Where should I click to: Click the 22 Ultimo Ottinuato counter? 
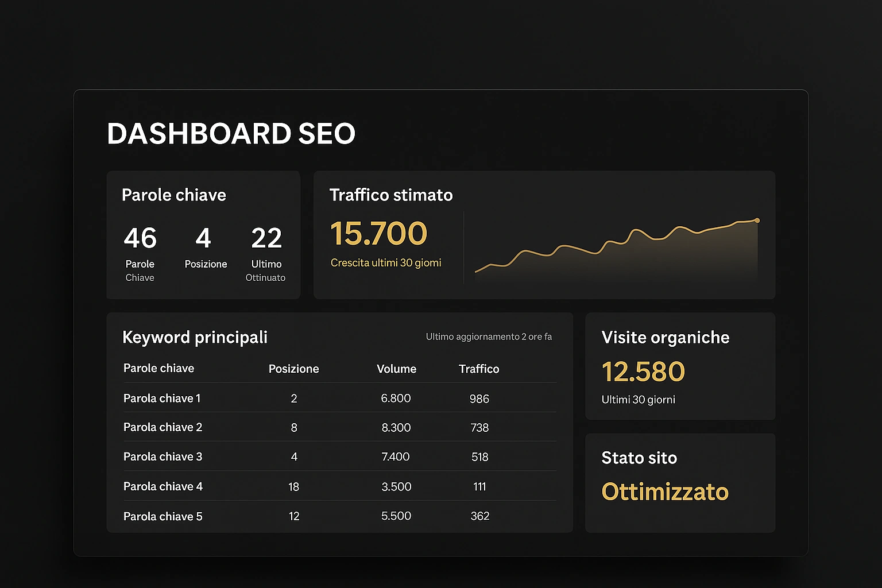[x=266, y=238]
